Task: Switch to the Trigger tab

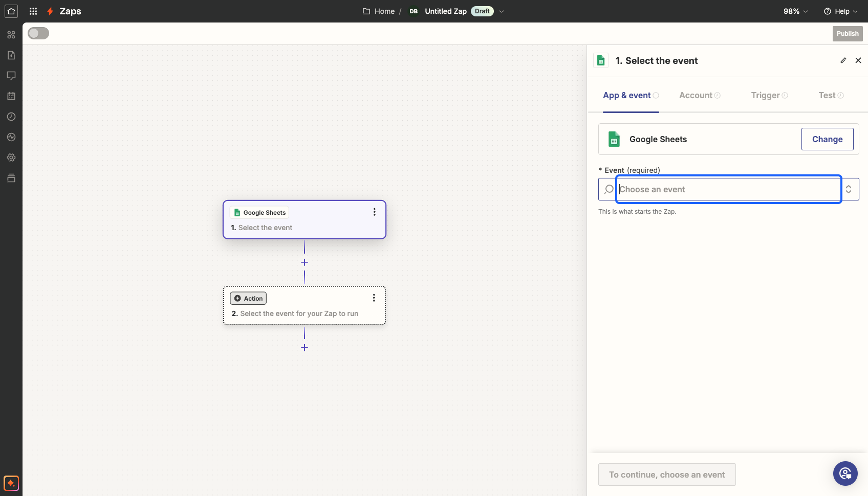Action: [x=769, y=95]
